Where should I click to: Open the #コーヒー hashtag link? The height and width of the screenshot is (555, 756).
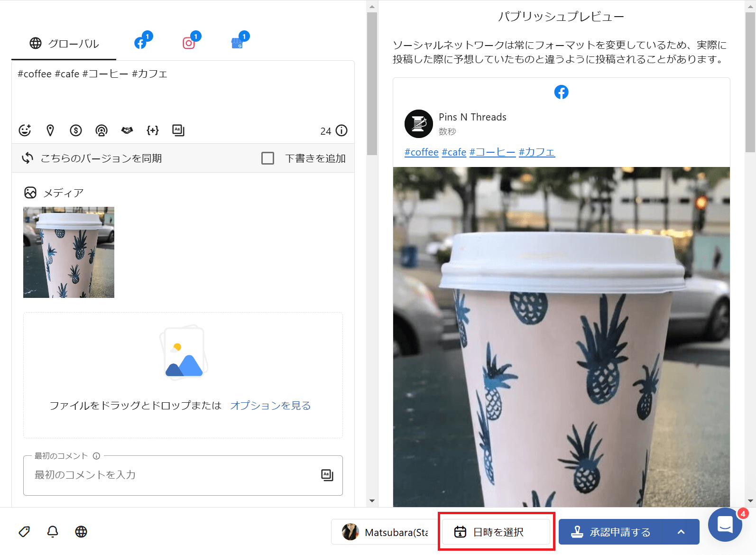coord(492,152)
